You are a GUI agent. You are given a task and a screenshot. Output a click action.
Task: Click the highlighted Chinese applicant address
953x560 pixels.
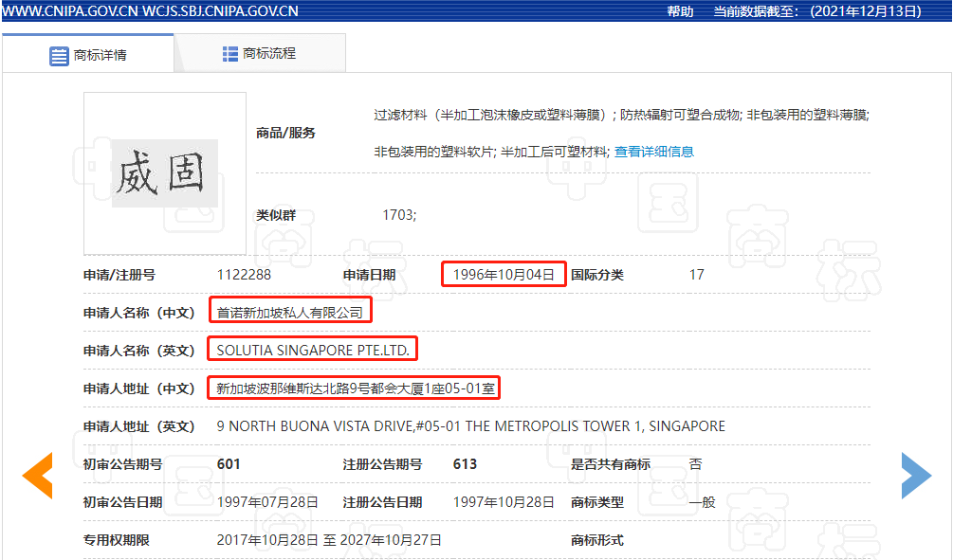[x=354, y=387]
